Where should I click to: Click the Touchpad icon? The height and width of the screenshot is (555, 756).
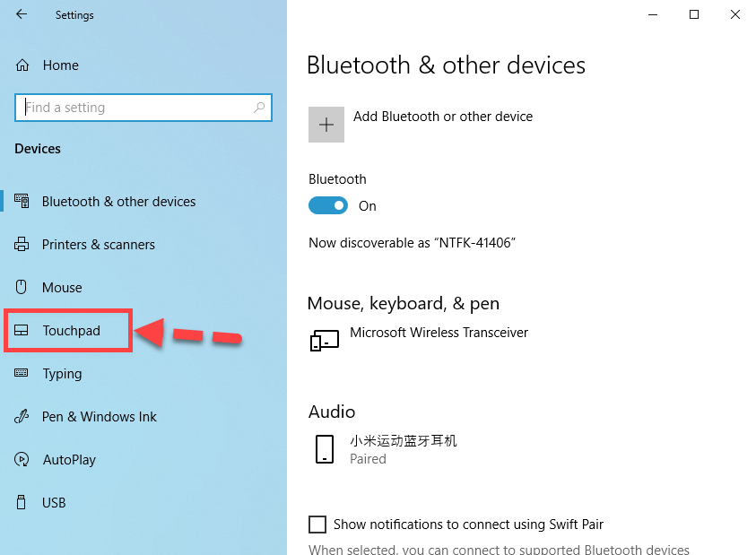click(22, 331)
